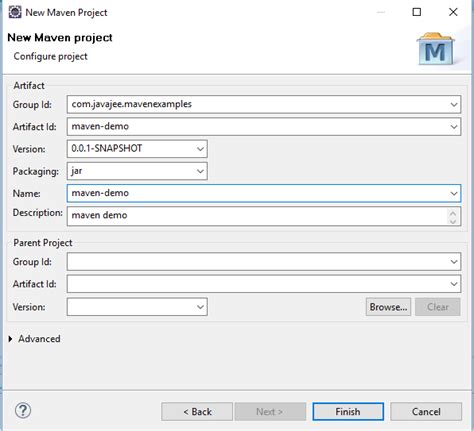Click the Packaging: label
This screenshot has height=431, width=474.
click(x=36, y=171)
